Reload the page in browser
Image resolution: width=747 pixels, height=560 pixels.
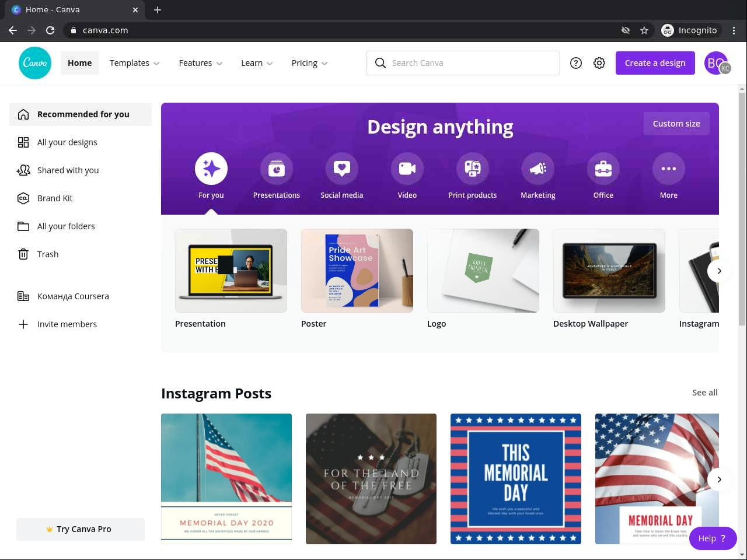pos(50,30)
